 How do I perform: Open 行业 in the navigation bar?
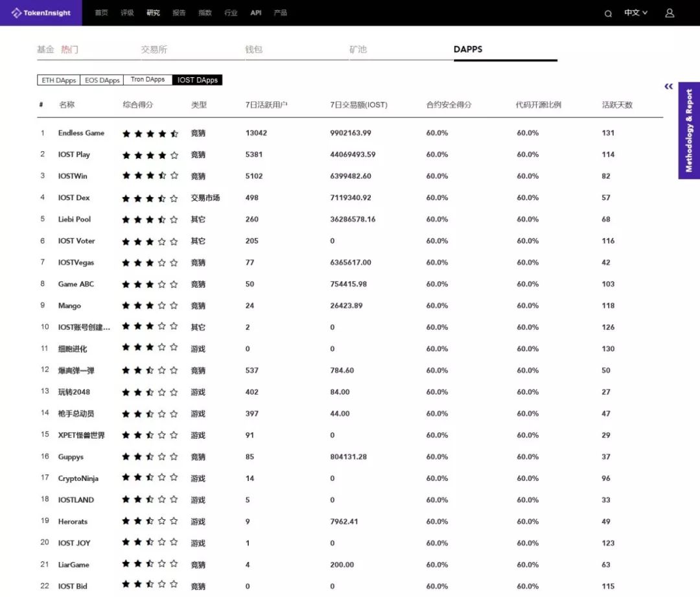click(x=231, y=12)
